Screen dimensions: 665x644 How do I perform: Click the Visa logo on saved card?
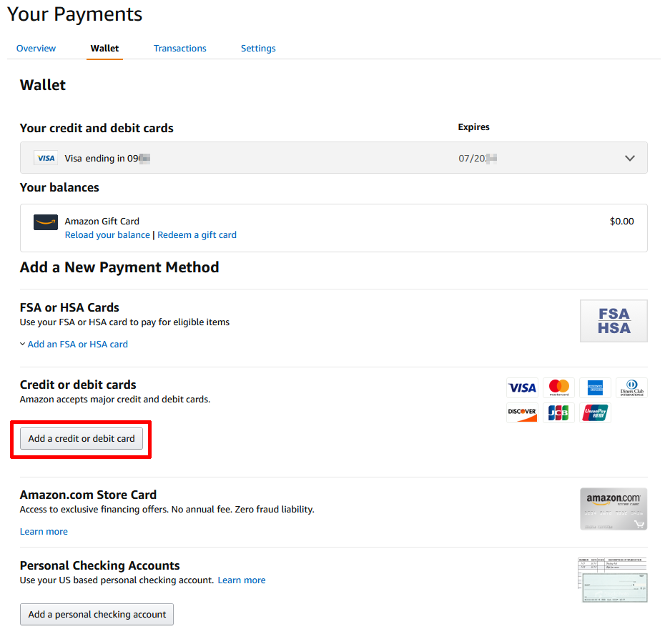coord(46,158)
